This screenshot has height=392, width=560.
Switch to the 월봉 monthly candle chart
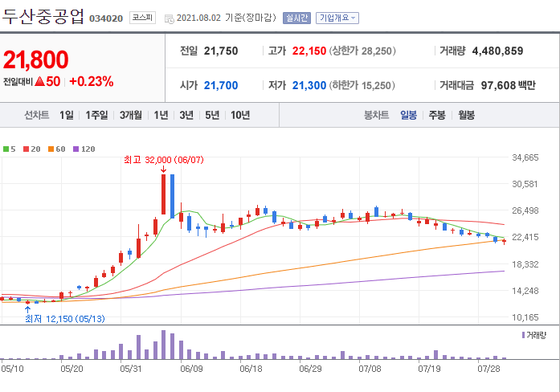click(x=466, y=115)
